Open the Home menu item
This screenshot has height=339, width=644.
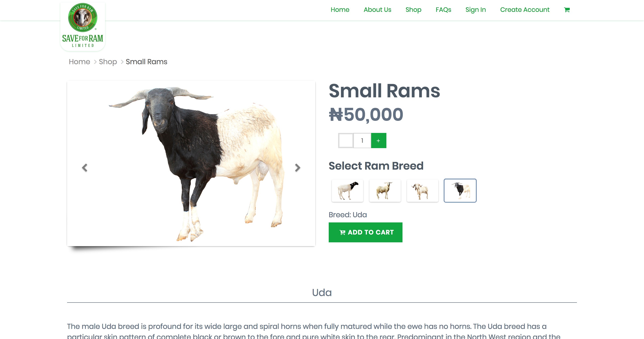(340, 10)
